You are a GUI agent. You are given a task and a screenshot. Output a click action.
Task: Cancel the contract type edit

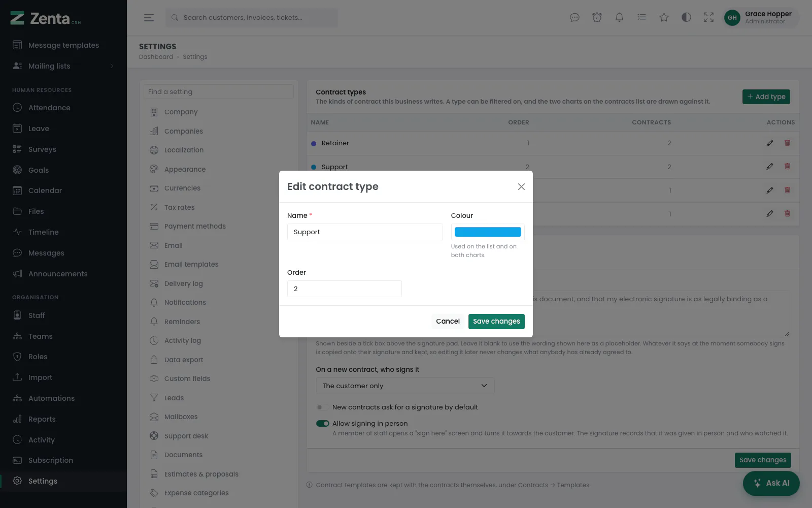pos(448,322)
